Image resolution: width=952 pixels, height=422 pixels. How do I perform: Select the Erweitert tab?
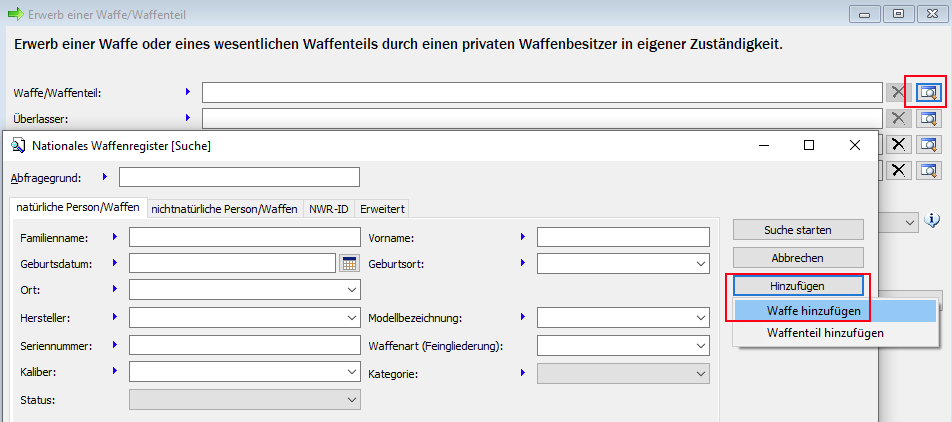(381, 208)
